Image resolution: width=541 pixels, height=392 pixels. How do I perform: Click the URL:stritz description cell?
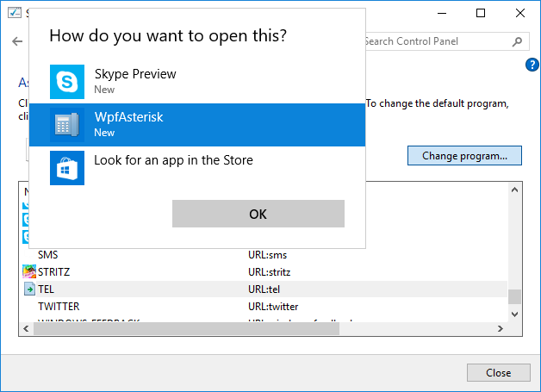(269, 272)
